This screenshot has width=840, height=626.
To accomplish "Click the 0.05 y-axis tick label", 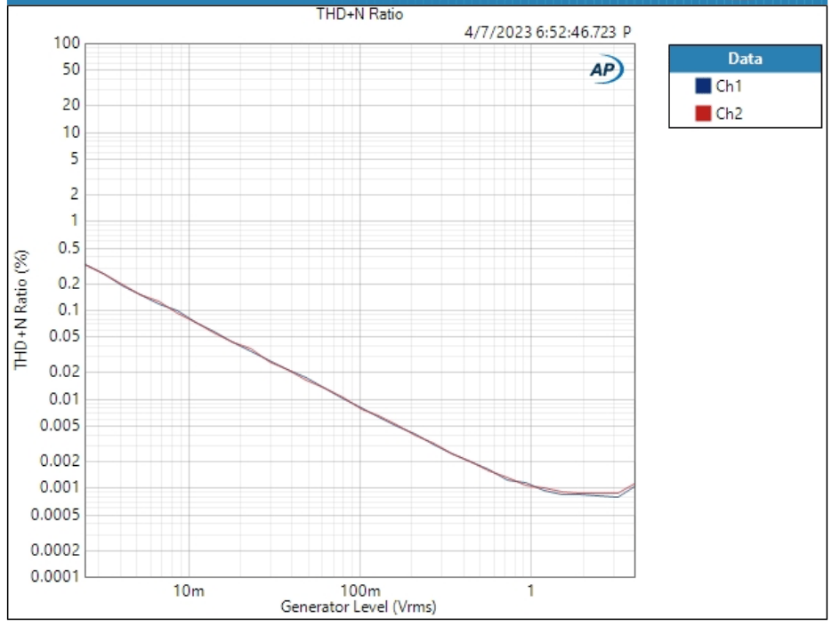I will pos(64,336).
